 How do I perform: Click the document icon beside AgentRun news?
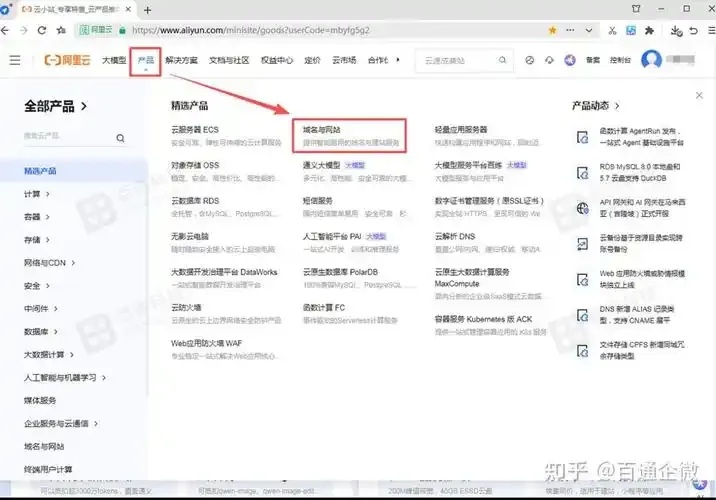[x=583, y=137]
